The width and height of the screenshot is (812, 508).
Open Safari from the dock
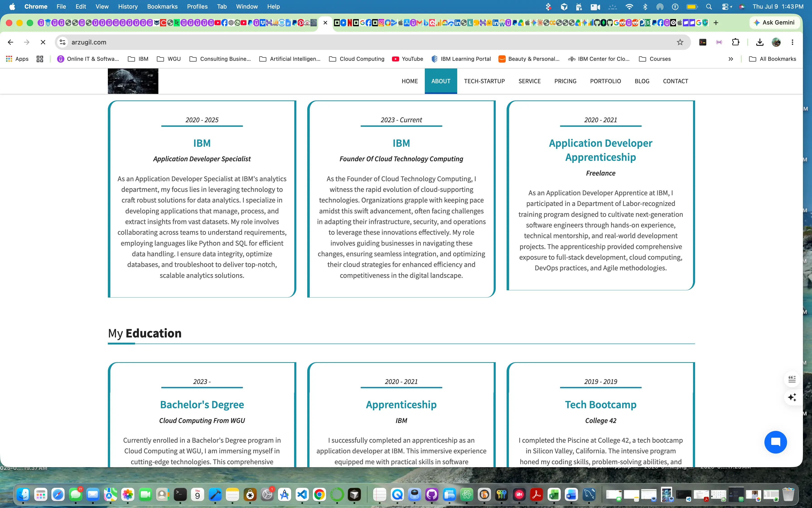[x=58, y=494]
